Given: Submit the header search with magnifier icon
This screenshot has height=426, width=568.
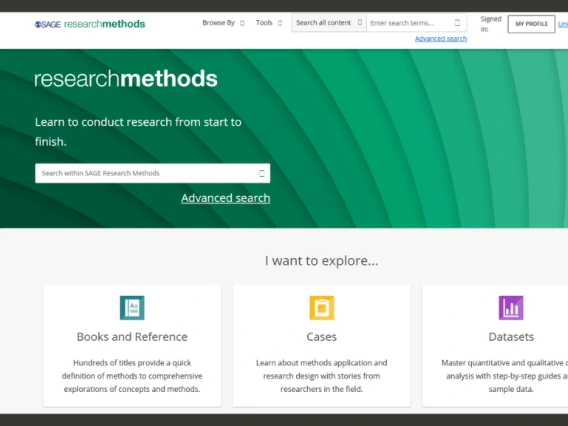Looking at the screenshot, I should click(x=458, y=23).
